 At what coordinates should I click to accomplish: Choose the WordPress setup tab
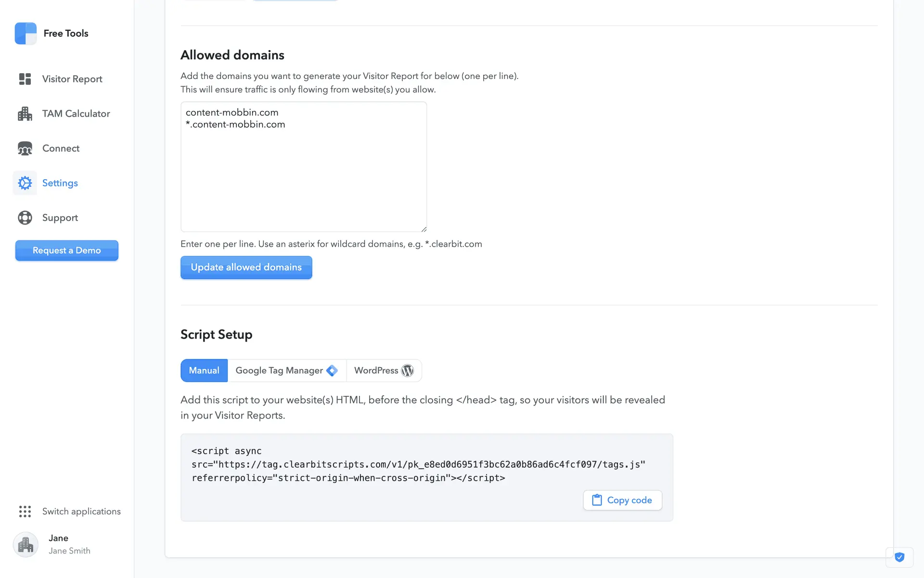click(384, 370)
